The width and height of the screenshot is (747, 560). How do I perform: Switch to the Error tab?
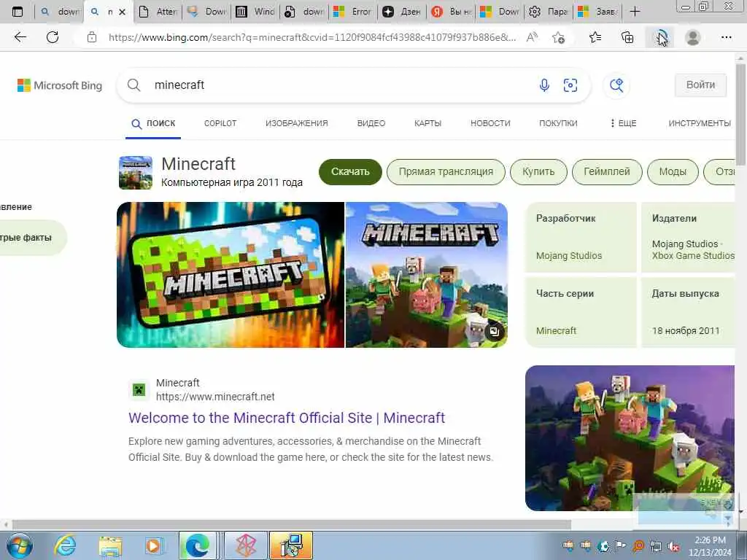click(354, 12)
